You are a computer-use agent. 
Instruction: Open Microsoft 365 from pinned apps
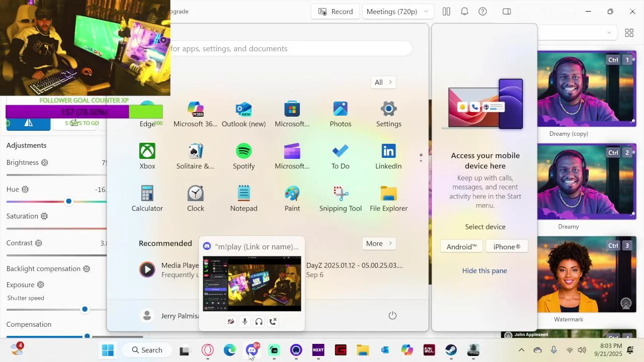click(x=195, y=114)
